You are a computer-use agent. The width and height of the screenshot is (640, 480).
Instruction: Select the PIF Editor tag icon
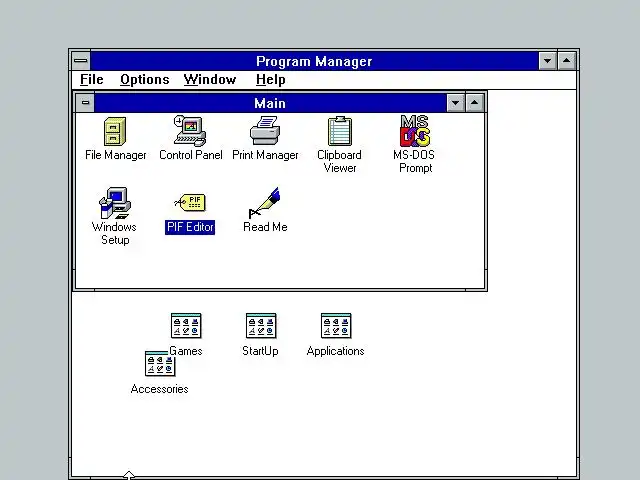coord(190,202)
